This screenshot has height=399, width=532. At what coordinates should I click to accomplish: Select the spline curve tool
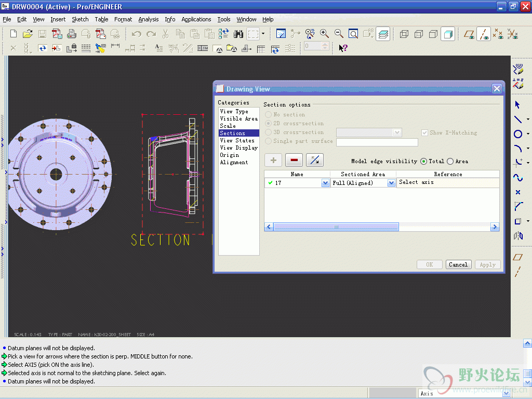518,177
